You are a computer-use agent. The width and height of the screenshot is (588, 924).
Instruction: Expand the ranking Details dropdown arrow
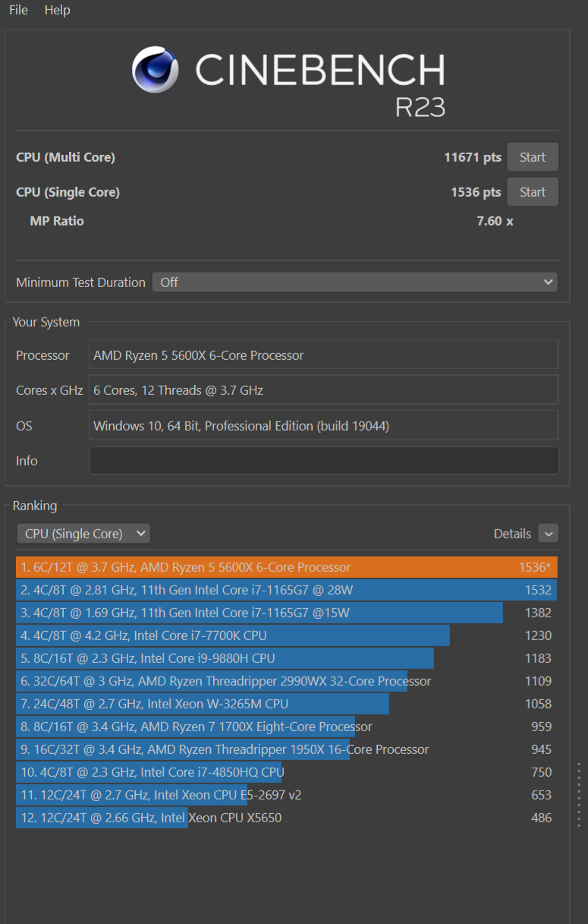pyautogui.click(x=549, y=534)
